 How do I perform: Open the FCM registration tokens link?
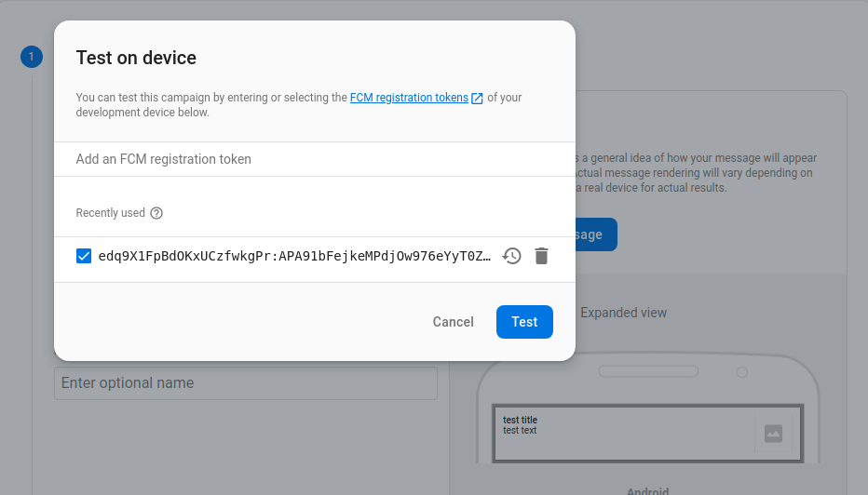point(409,98)
